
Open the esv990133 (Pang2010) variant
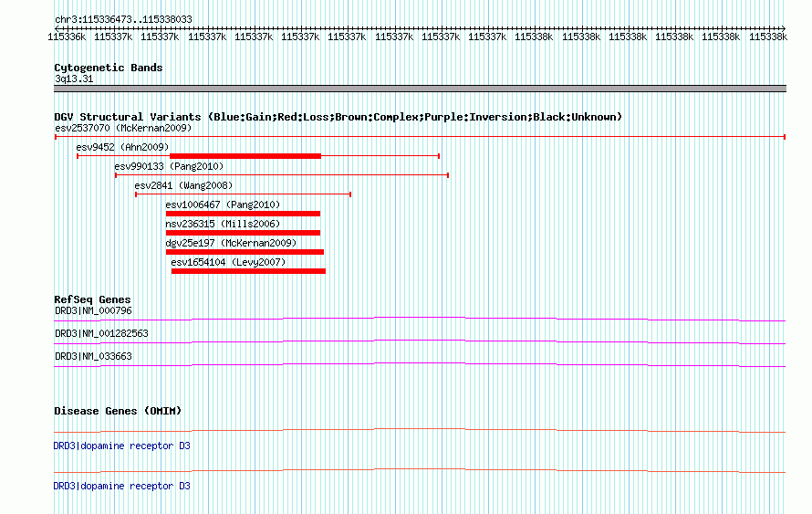click(169, 166)
